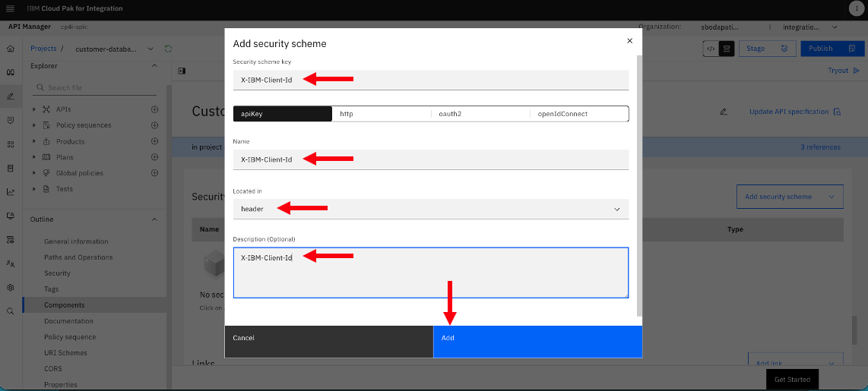Open the hamburger navigation menu
Image resolution: width=868 pixels, height=391 pixels.
pyautogui.click(x=10, y=8)
